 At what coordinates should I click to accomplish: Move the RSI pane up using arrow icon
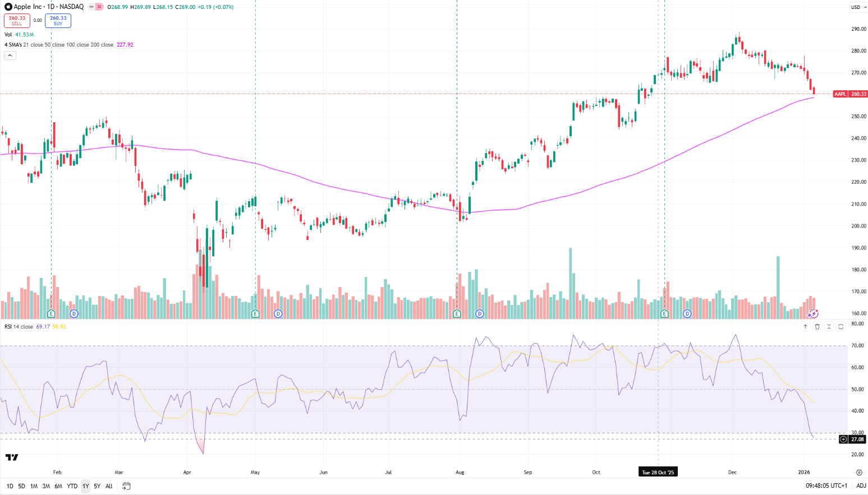pyautogui.click(x=806, y=326)
